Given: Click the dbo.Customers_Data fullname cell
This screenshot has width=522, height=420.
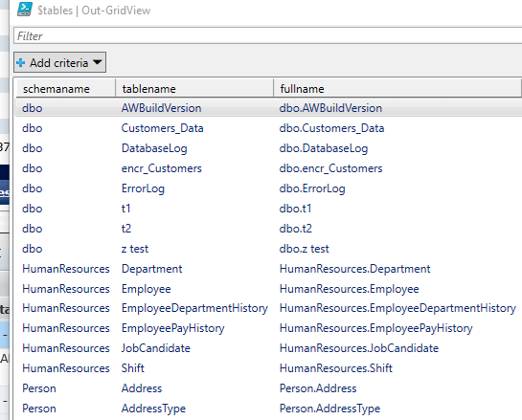Looking at the screenshot, I should (332, 128).
